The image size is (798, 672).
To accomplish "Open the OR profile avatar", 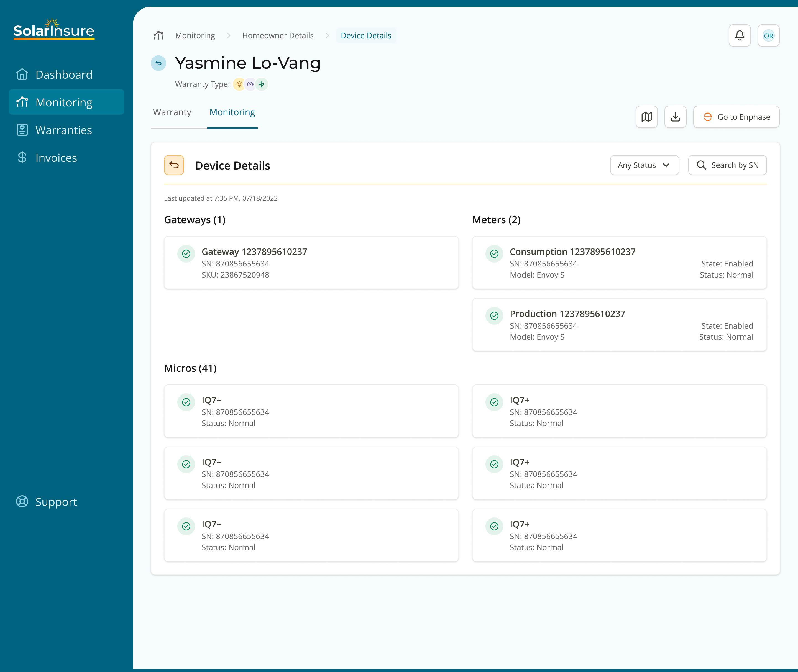I will (x=768, y=35).
